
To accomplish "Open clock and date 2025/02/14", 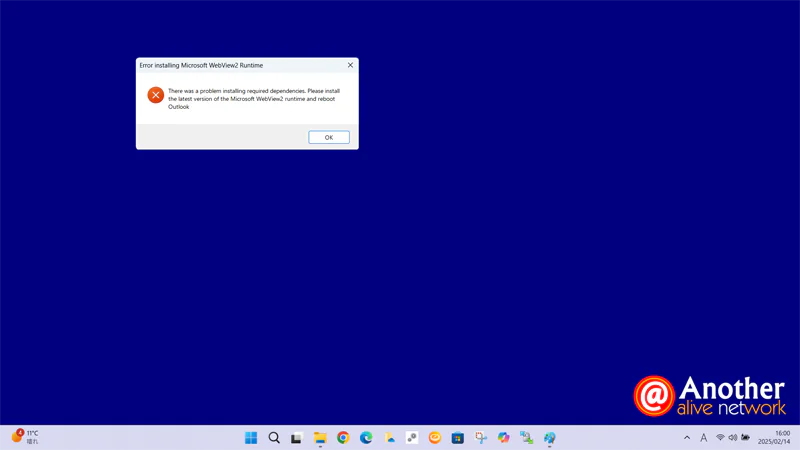I will [x=774, y=437].
